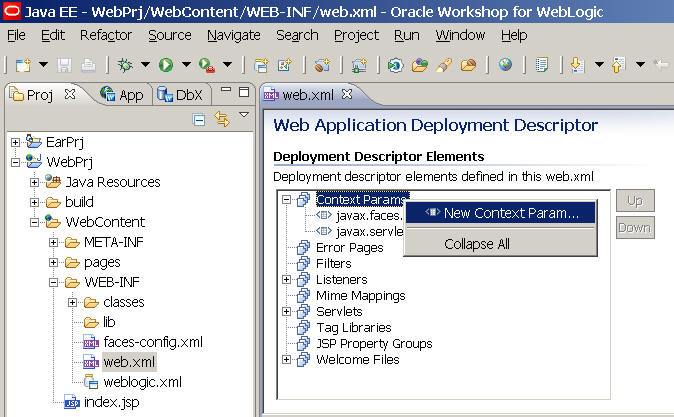674x417 pixels.
Task: Open the Next Annotation dropdown arrow
Action: point(599,65)
